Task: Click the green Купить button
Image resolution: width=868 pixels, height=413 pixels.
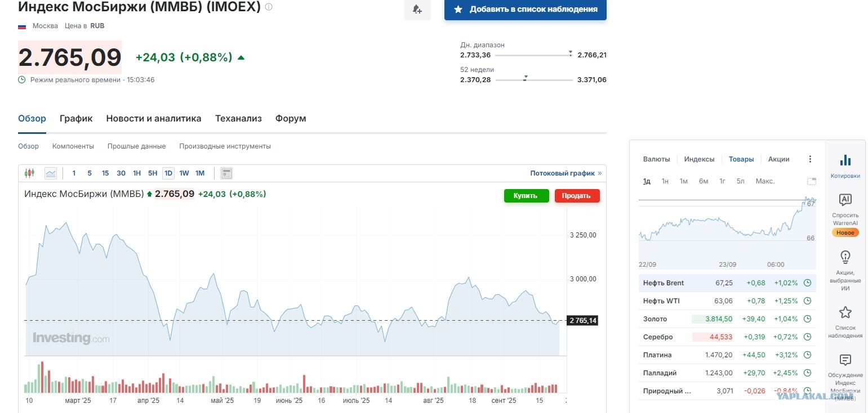Action: click(526, 196)
